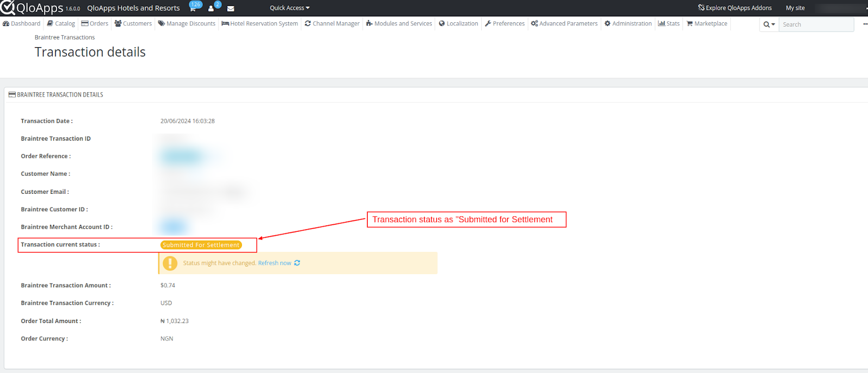The image size is (868, 373).
Task: Click the Refresh now link
Action: pyautogui.click(x=275, y=263)
